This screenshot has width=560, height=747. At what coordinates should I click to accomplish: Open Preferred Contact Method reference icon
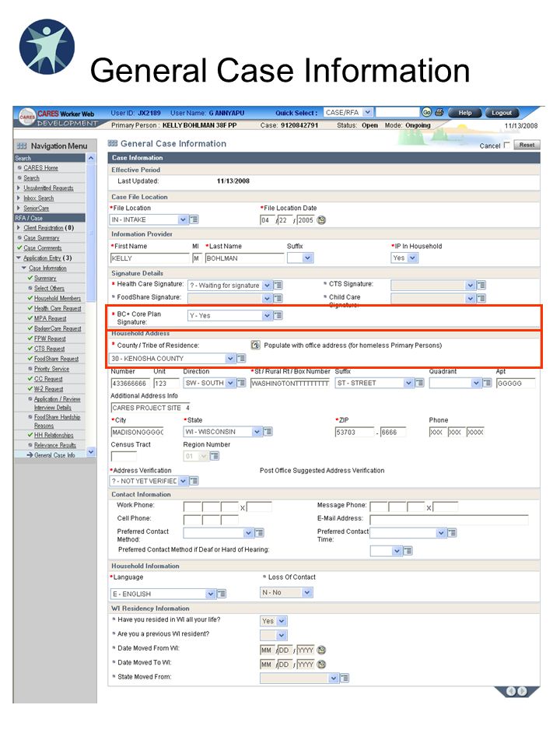coord(260,532)
